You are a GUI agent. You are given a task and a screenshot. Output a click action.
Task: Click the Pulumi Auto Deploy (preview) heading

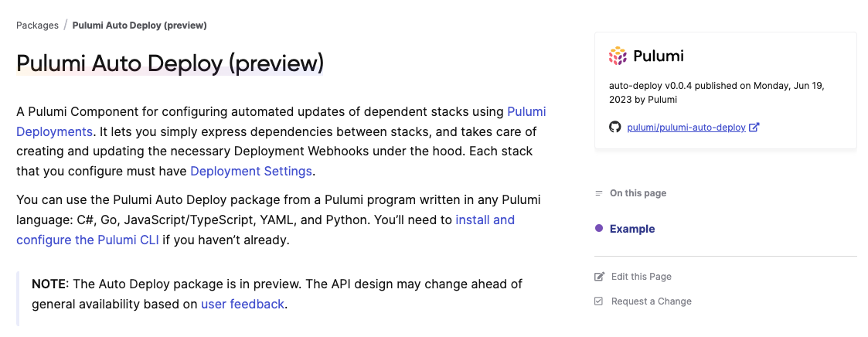pyautogui.click(x=170, y=63)
